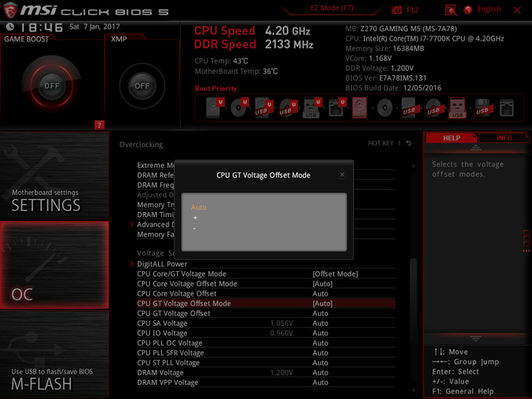
Task: Open CPU Core Voltage Offset Mode [Auto] value
Action: click(x=322, y=284)
